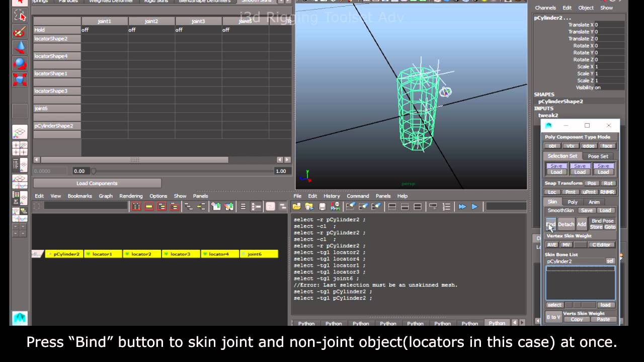Viewport: 644px width, 362px height.
Task: Click the save script to shelf icon
Action: (x=335, y=206)
